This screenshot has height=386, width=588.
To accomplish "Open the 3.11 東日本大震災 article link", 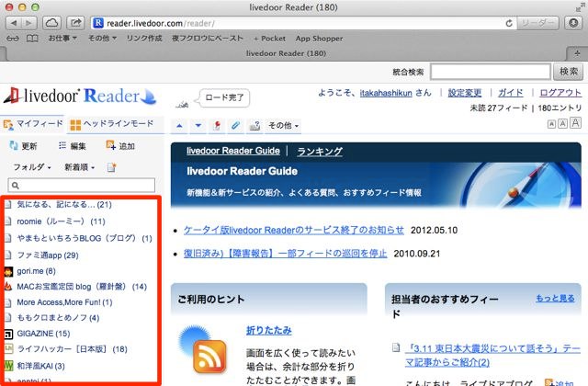I will [x=492, y=356].
